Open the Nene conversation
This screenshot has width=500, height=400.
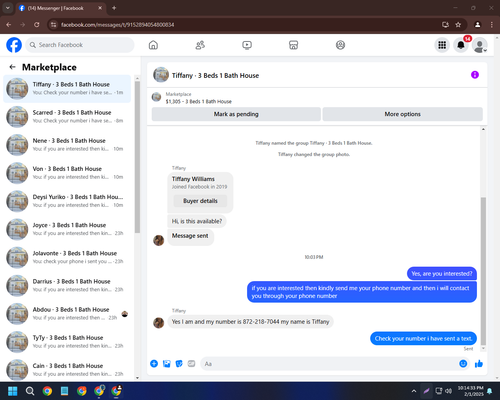(67, 145)
